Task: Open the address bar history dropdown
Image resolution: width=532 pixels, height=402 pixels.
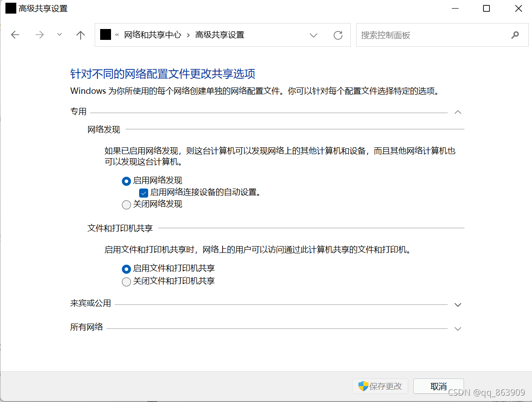Action: coord(314,35)
